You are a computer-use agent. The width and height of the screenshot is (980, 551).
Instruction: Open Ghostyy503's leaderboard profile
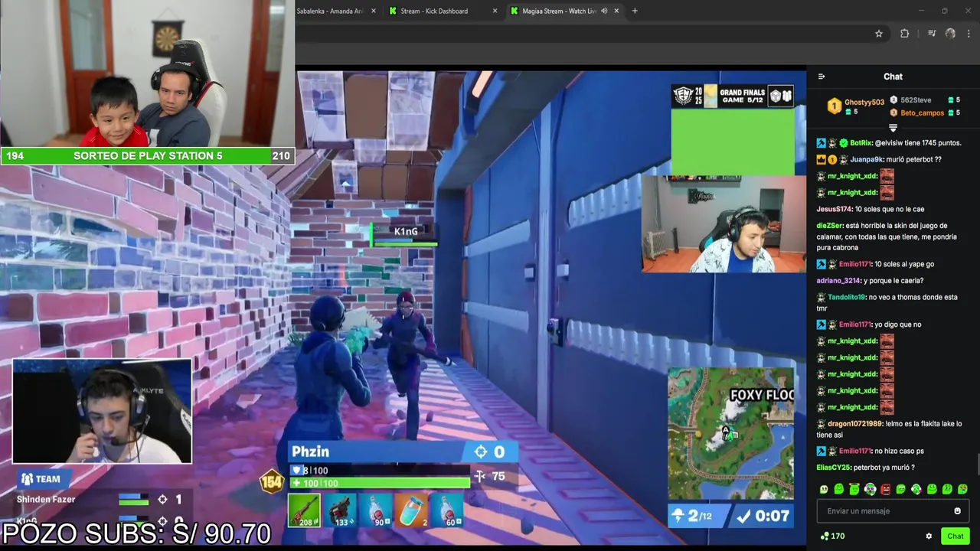(864, 102)
